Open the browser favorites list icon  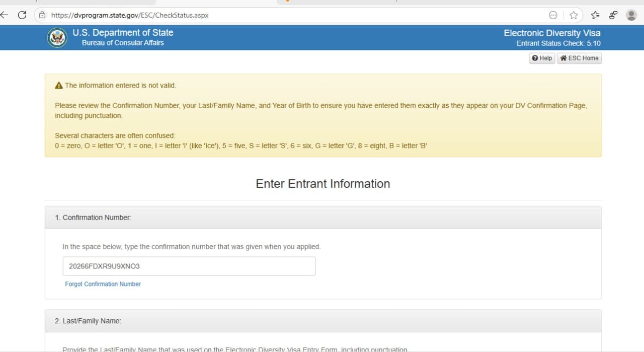tap(595, 15)
